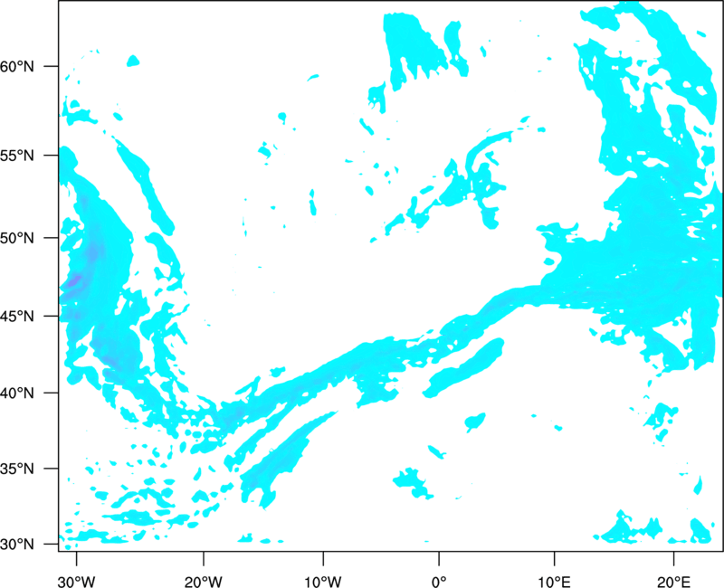Viewport: 724px width, 588px height.
Task: Click the 60°N latitude label
Action: pos(17,66)
